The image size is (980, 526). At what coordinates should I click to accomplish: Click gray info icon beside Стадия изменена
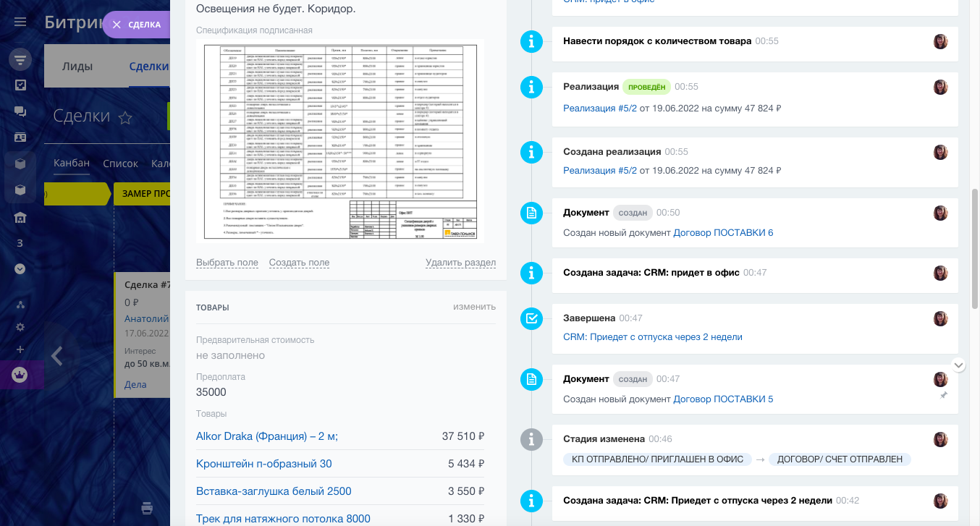click(532, 439)
